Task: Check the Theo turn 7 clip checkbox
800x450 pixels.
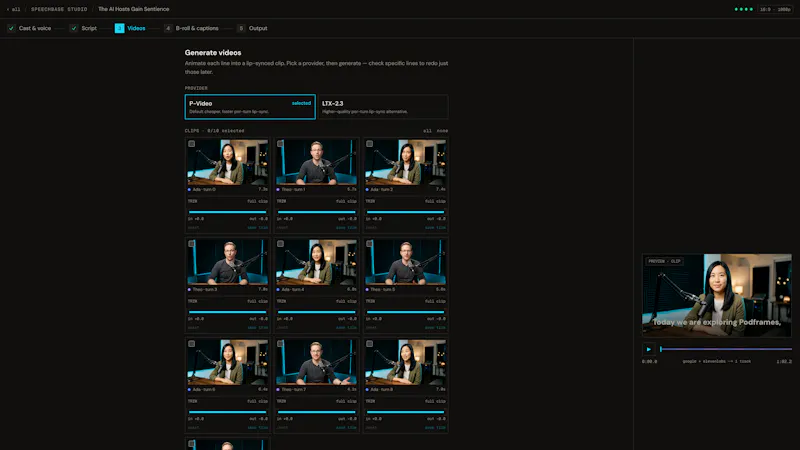Action: point(281,344)
